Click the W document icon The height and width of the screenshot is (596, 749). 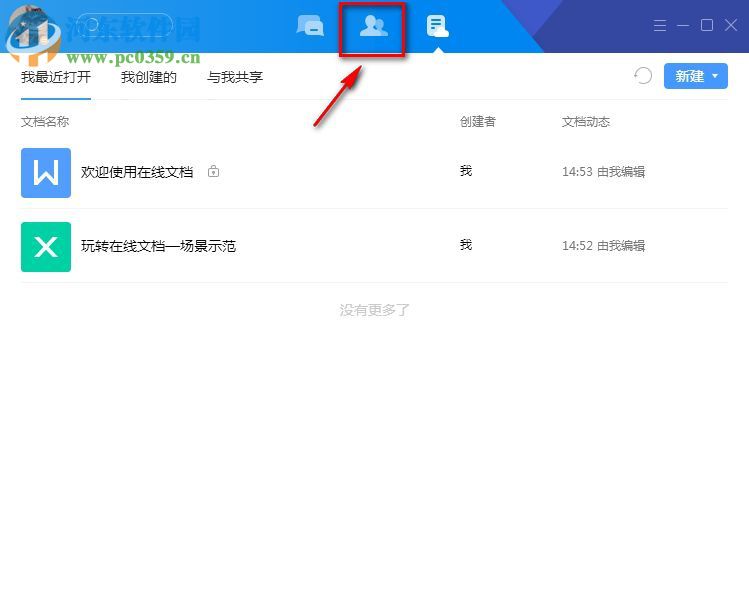[46, 173]
